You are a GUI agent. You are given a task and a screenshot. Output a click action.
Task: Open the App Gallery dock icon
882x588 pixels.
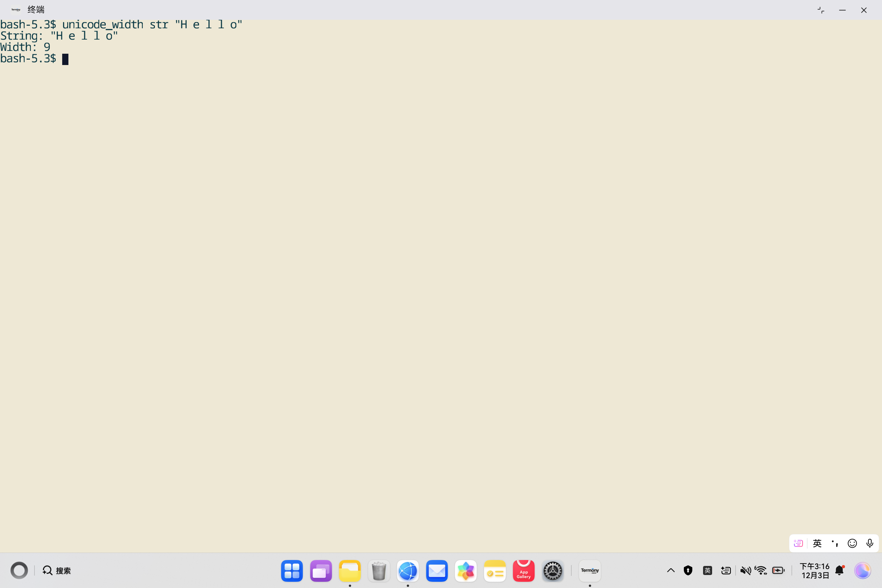(524, 570)
